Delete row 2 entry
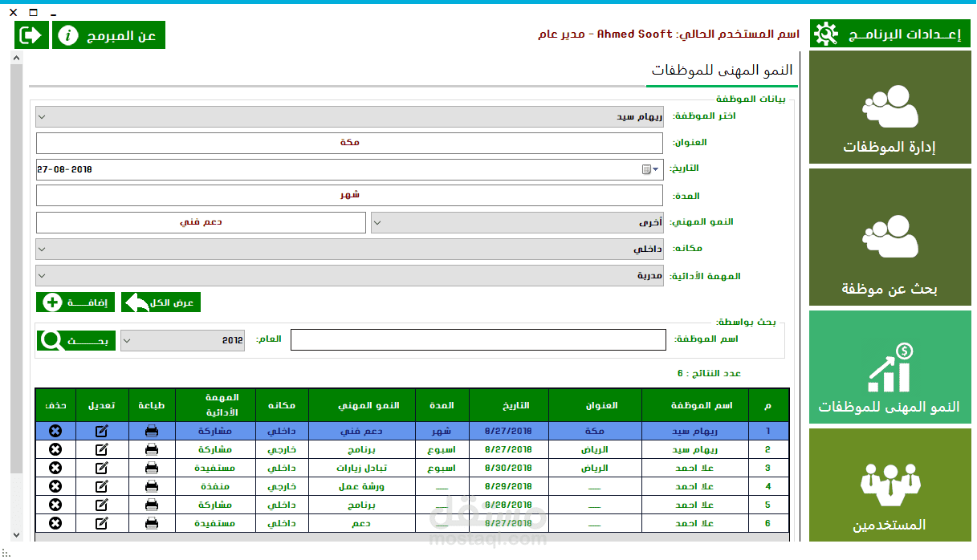 coord(55,449)
